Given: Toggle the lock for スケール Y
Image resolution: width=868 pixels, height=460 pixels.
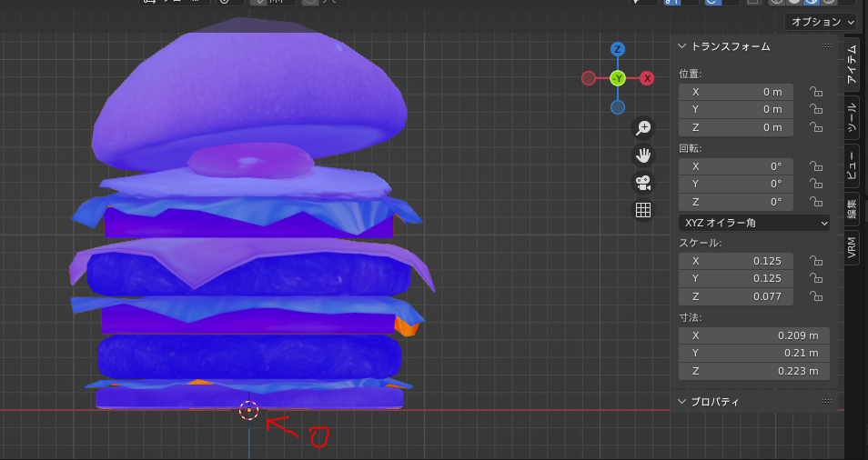Looking at the screenshot, I should (x=816, y=279).
